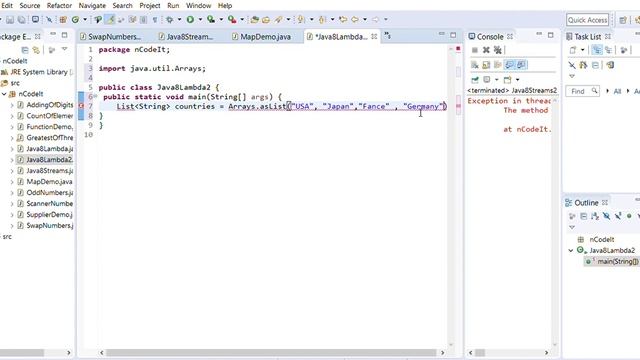Click the New Java Class green C icon
Screen dimensions: 640x360
tap(75, 19)
